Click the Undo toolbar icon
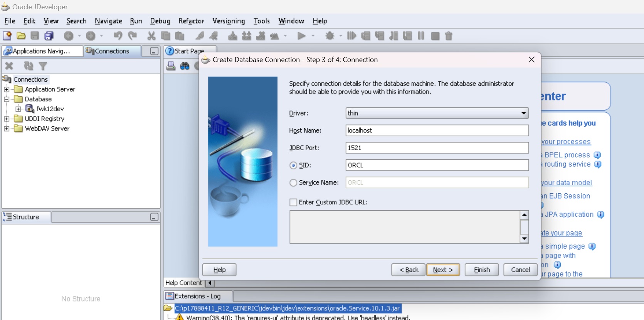 coord(118,36)
